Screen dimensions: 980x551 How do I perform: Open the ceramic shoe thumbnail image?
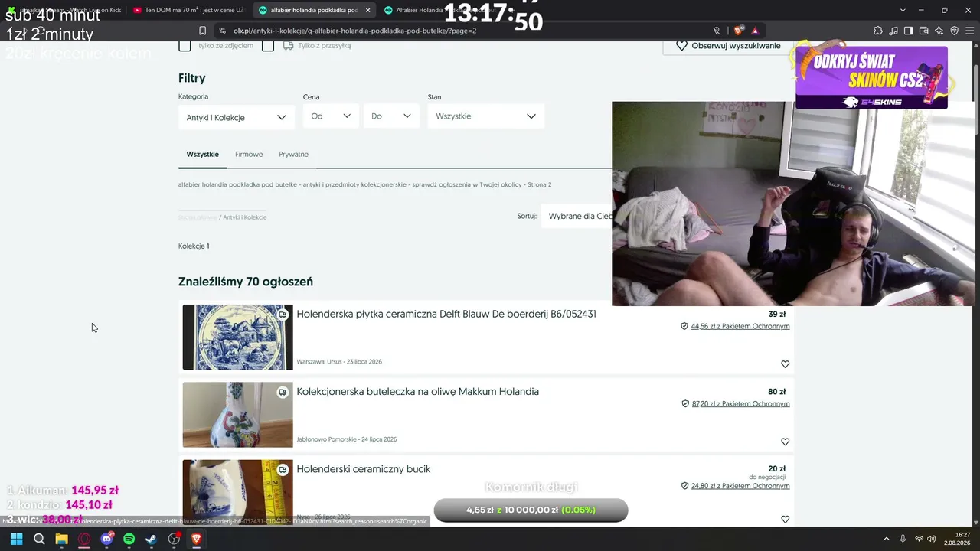237,492
